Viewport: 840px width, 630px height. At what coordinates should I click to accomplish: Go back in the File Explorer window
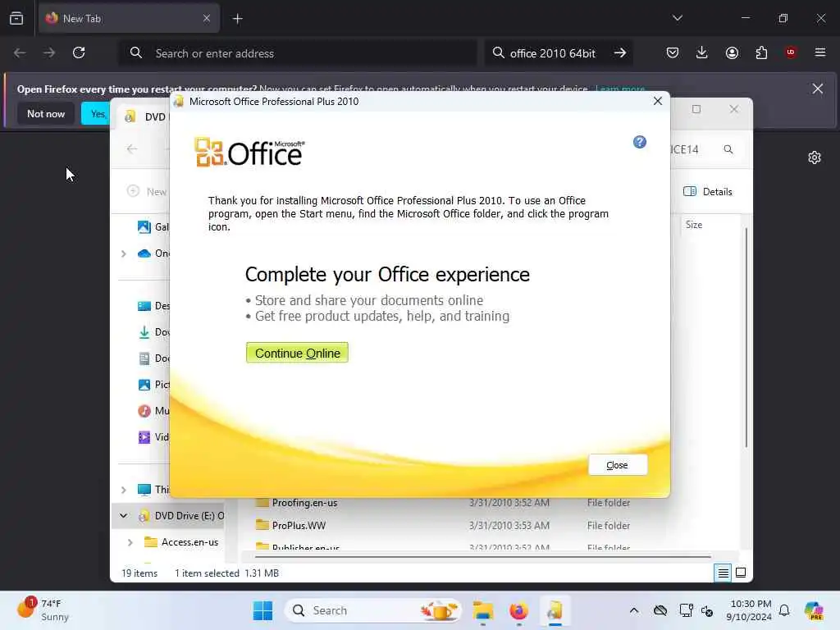(x=132, y=149)
